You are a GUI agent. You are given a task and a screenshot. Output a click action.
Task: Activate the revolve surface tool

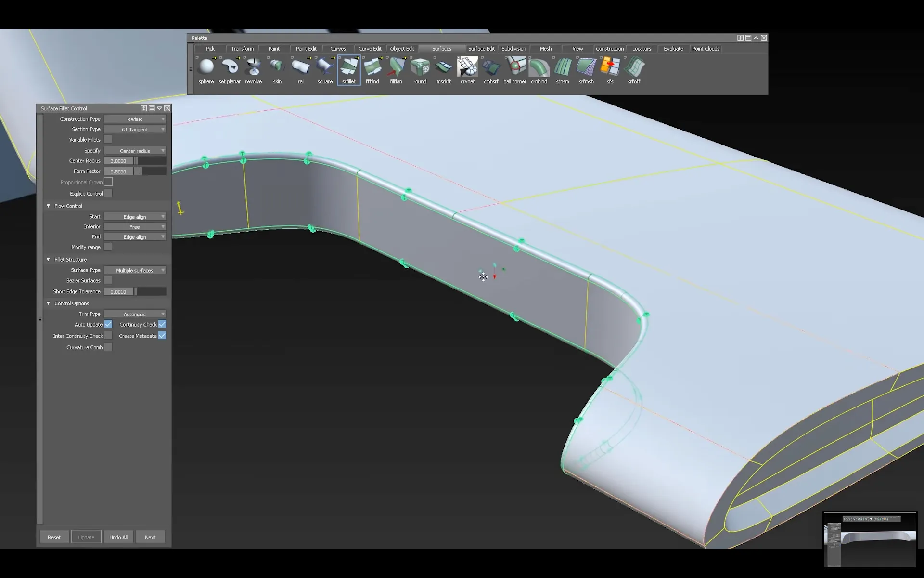tap(254, 70)
